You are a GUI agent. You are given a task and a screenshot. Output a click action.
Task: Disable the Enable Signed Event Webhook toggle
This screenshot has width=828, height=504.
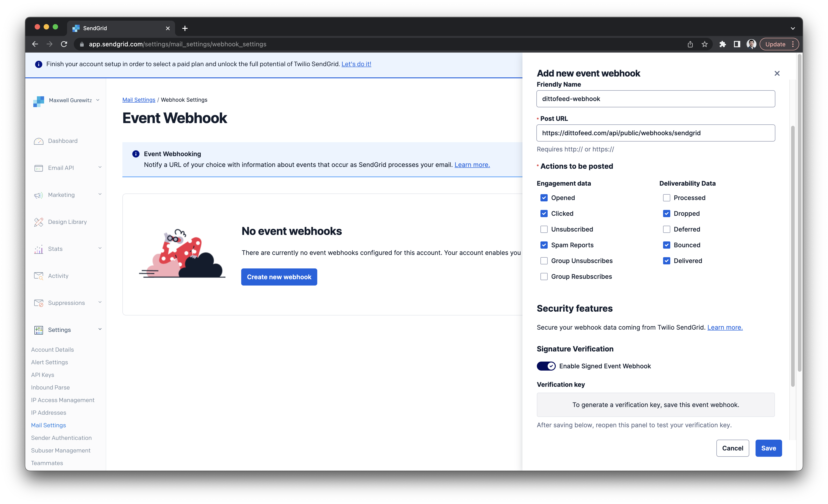pos(546,366)
